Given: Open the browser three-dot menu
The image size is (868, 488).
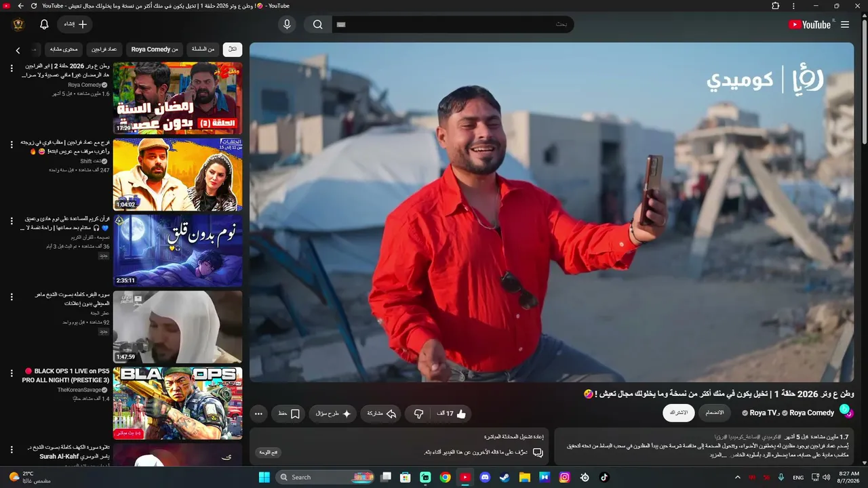Looking at the screenshot, I should 794,6.
